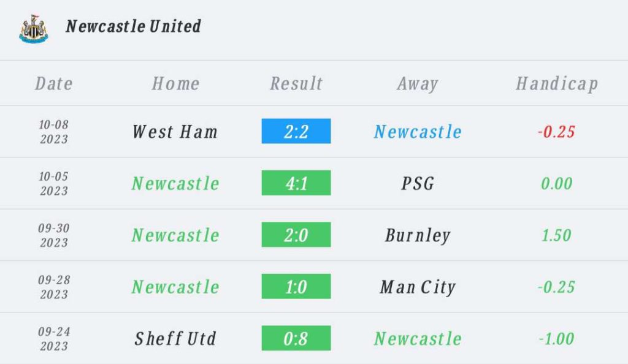Click the Newcastle United club crest
This screenshot has height=364, width=628.
pyautogui.click(x=34, y=29)
